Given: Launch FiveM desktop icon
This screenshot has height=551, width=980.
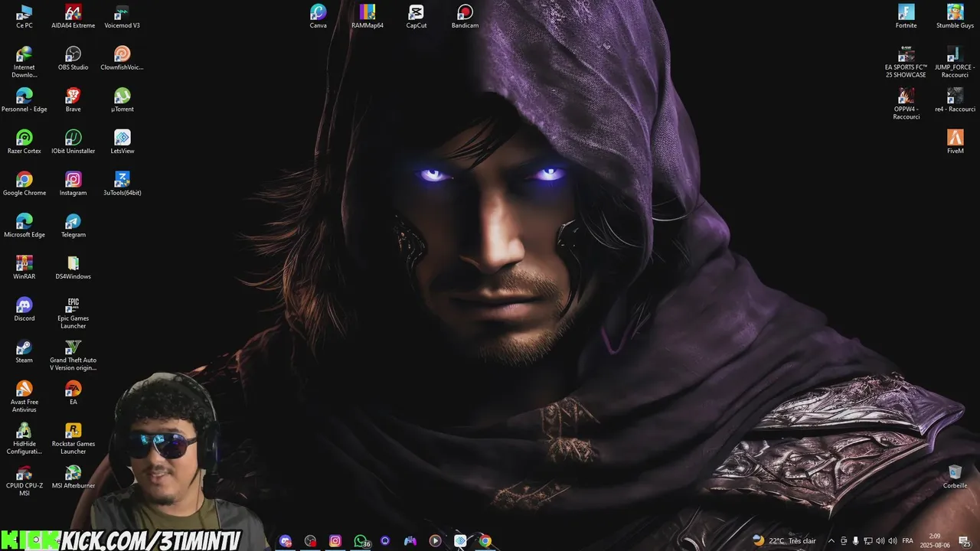Looking at the screenshot, I should (955, 142).
